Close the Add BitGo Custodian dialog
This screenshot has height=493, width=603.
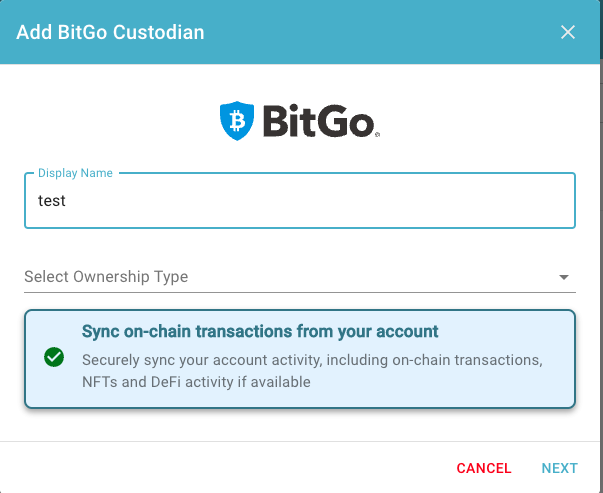point(568,32)
